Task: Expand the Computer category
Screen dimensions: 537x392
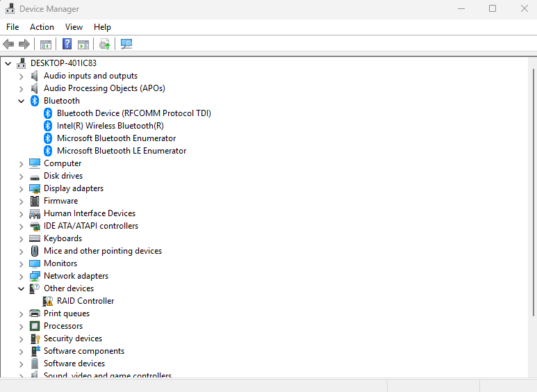Action: (22, 164)
